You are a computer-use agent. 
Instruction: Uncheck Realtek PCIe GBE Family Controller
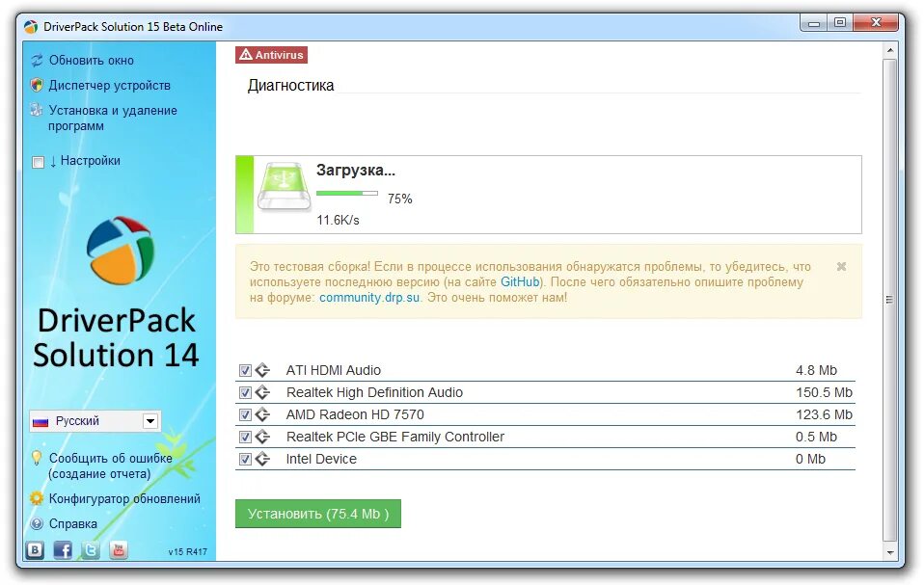click(245, 438)
